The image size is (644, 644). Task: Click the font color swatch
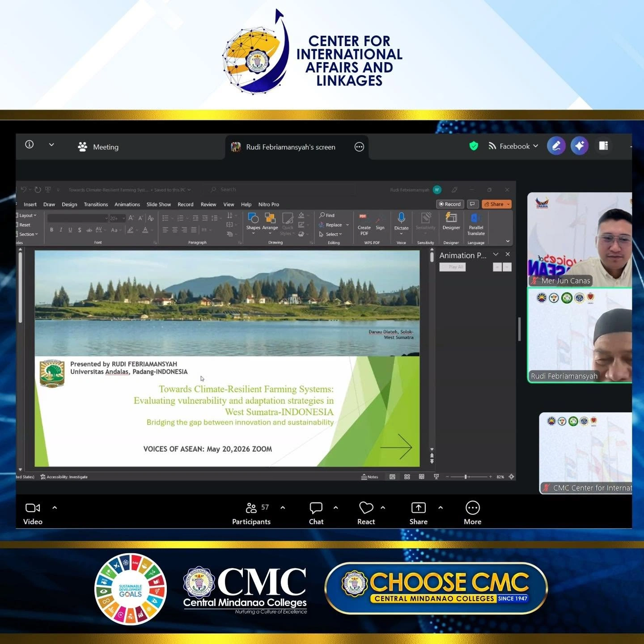[145, 230]
